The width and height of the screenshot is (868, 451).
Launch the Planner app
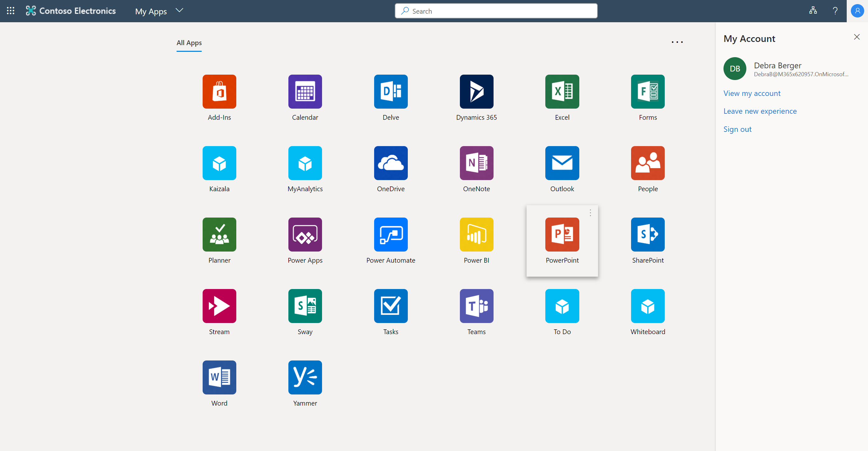point(219,234)
